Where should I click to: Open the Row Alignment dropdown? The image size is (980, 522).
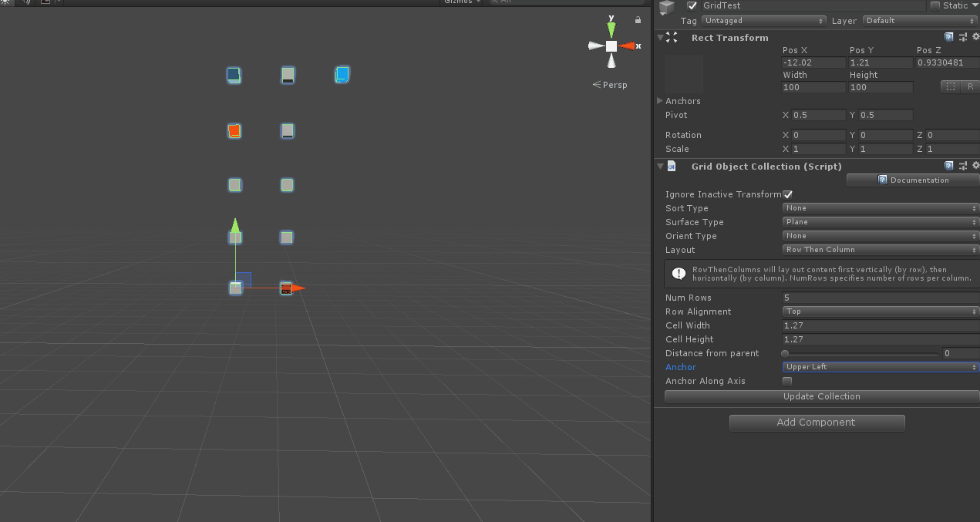click(881, 312)
